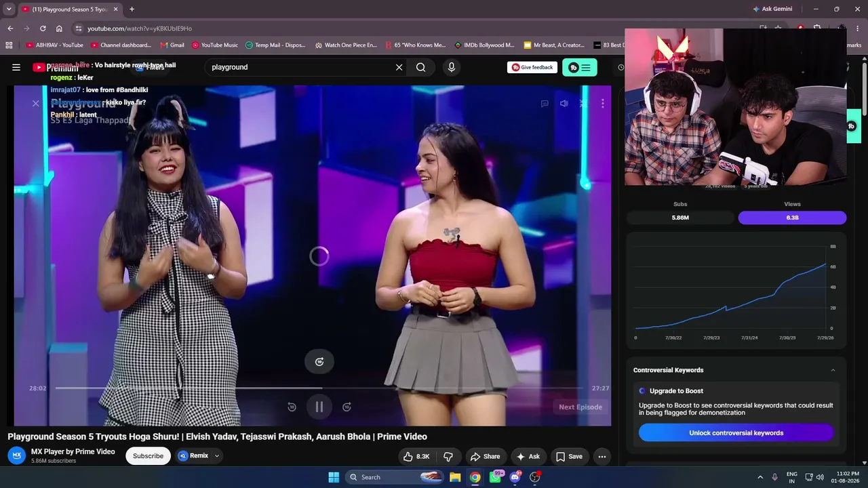Close the video player overlay with X
Image resolution: width=868 pixels, height=488 pixels.
click(36, 103)
